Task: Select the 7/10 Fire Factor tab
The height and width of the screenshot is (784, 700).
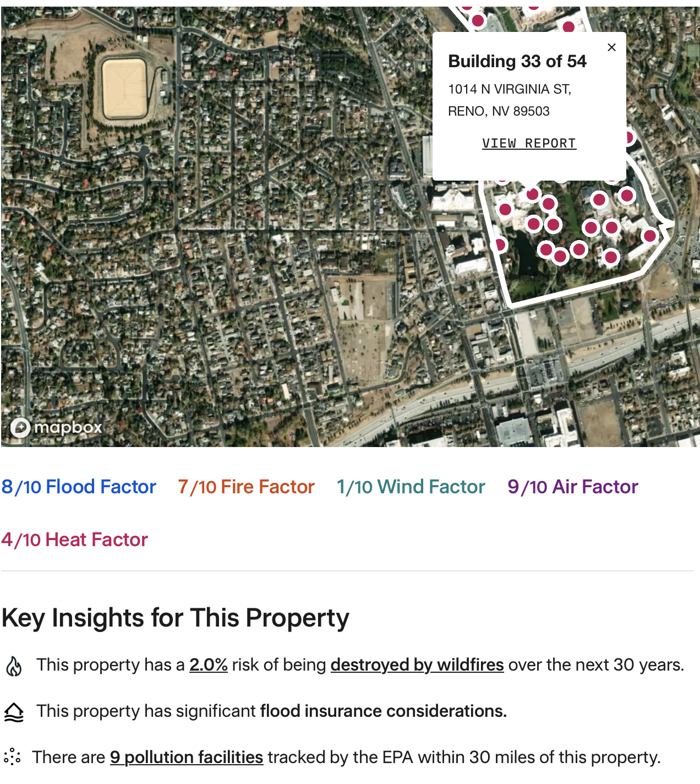Action: click(246, 487)
